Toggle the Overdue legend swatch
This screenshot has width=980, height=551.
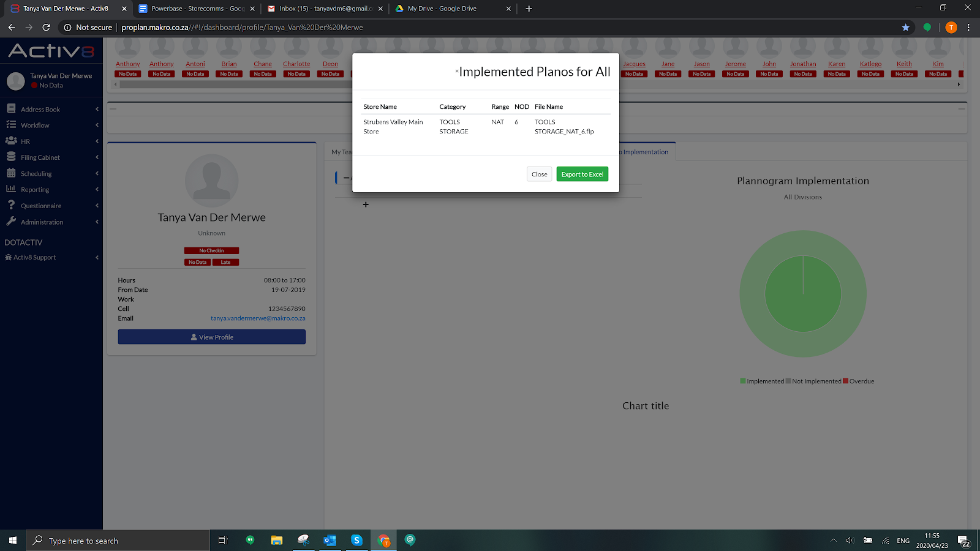846,381
